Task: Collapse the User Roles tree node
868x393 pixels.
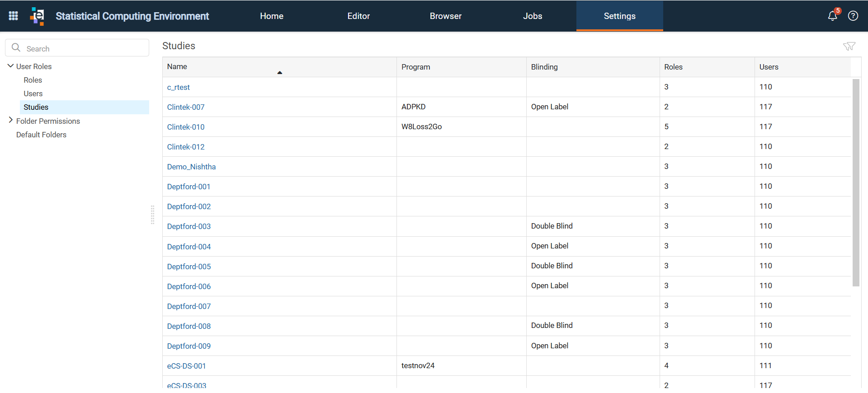Action: coord(10,66)
